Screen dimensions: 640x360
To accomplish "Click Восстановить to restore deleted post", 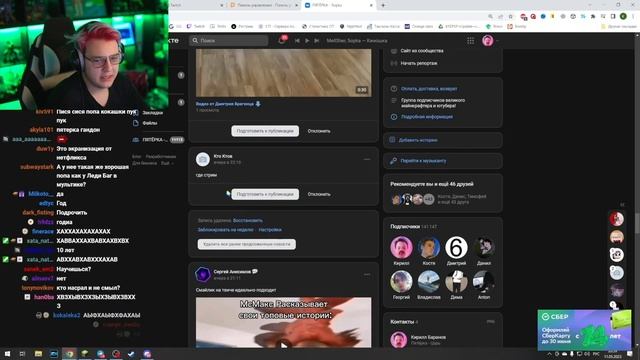I will pyautogui.click(x=248, y=220).
